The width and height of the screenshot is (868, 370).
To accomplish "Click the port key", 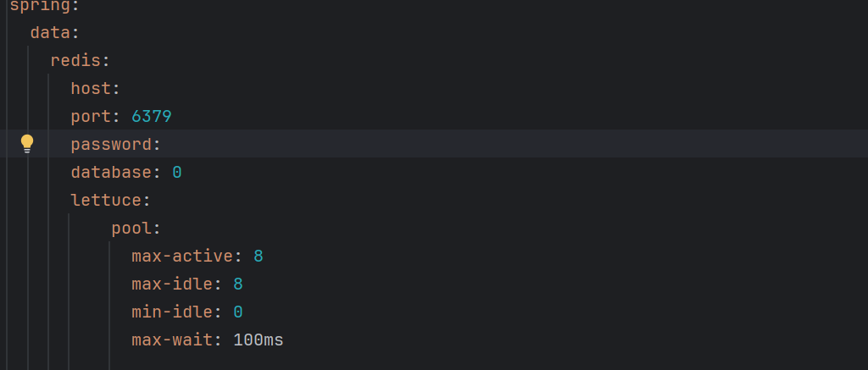I will pyautogui.click(x=91, y=117).
